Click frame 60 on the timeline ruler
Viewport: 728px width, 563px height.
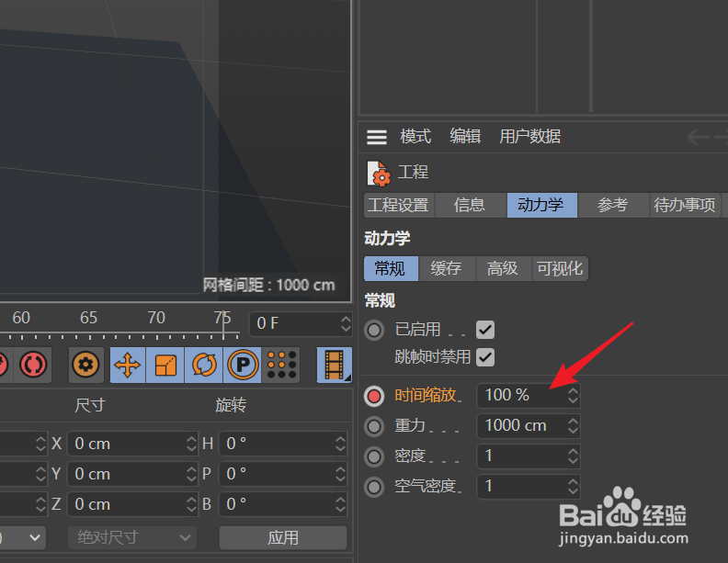click(x=21, y=318)
